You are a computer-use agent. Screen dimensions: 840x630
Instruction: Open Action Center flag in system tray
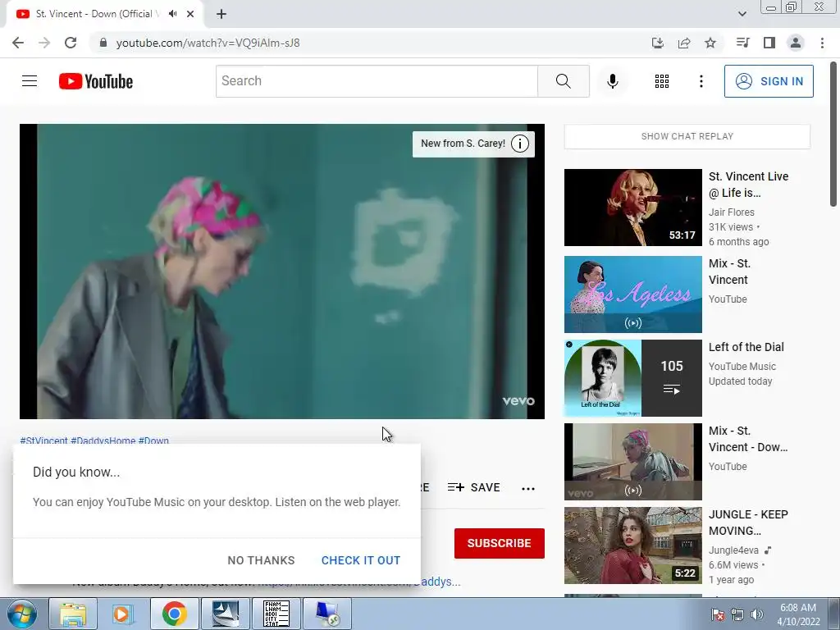tap(718, 614)
